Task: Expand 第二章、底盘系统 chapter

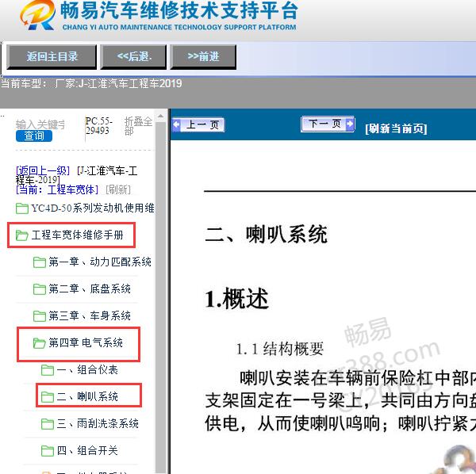Action: pos(90,289)
